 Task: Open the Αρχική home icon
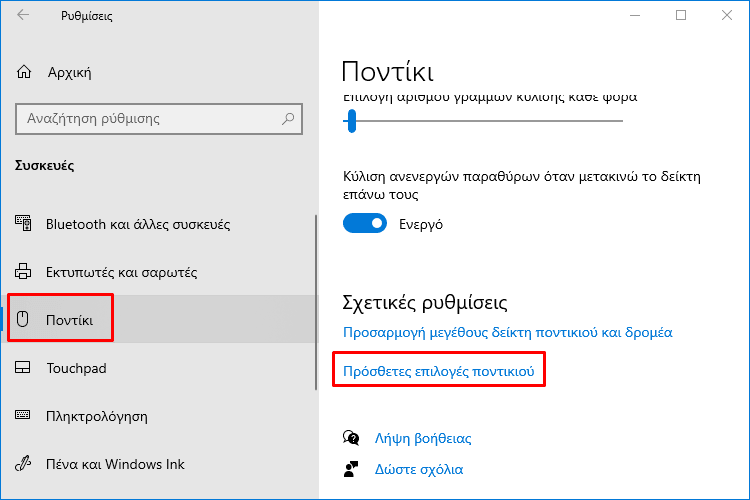pos(24,72)
